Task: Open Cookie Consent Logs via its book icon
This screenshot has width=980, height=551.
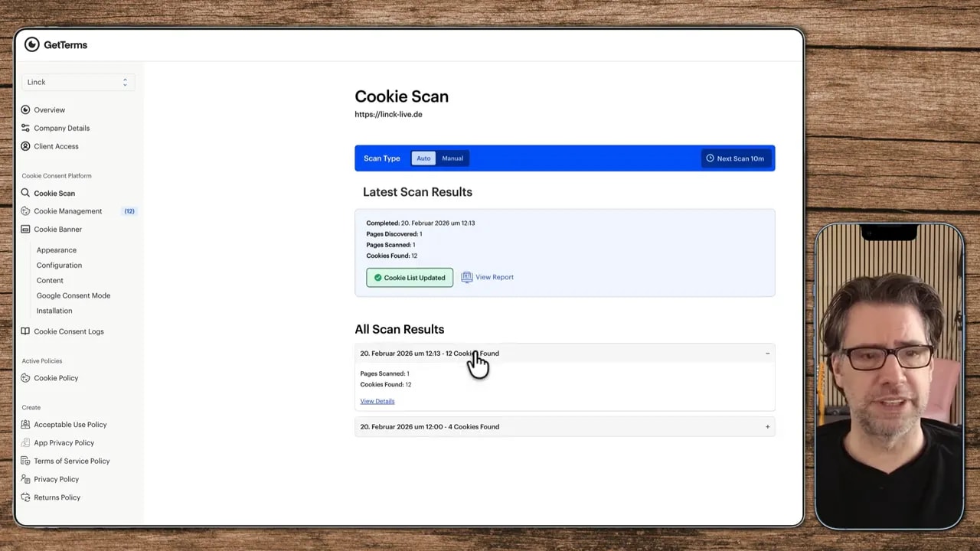Action: point(25,331)
